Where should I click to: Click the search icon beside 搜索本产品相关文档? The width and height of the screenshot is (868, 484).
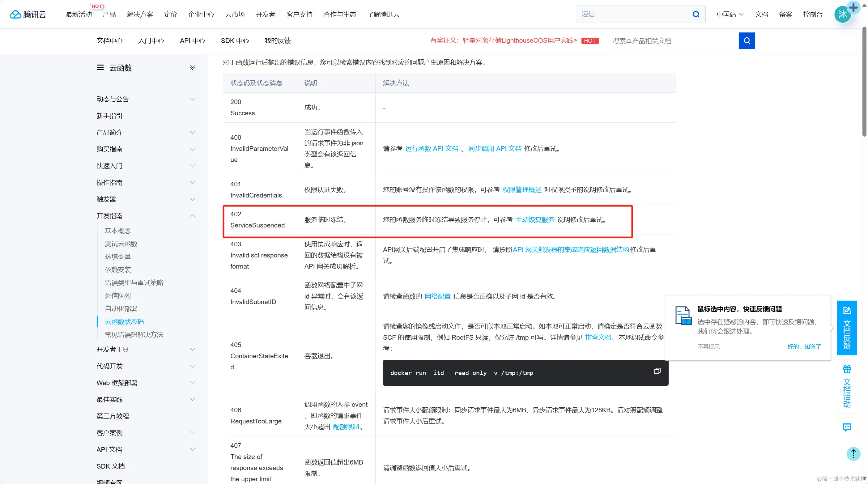coord(747,40)
